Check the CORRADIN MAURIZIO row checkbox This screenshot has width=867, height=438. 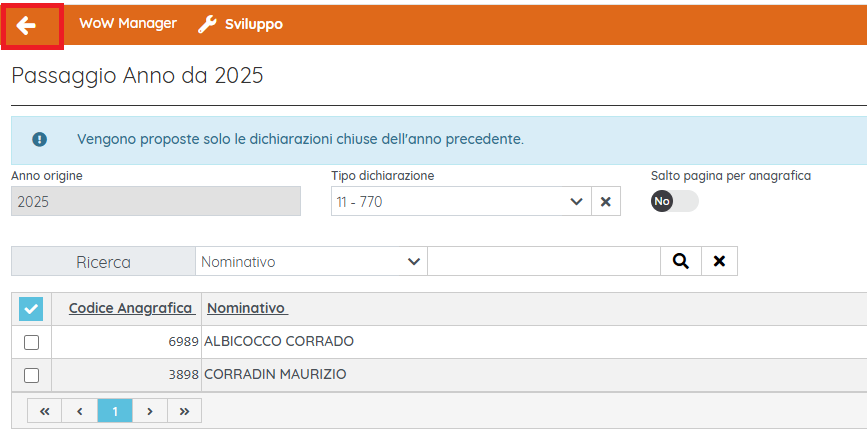[x=31, y=375]
